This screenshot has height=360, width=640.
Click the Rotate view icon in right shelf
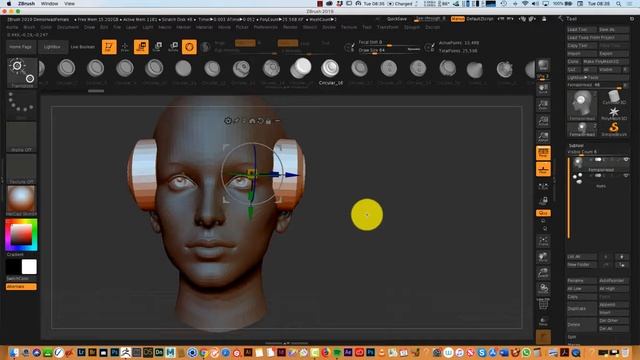(543, 289)
